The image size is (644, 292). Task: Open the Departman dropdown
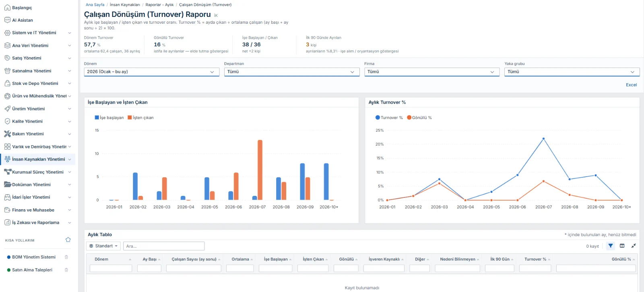click(x=292, y=72)
